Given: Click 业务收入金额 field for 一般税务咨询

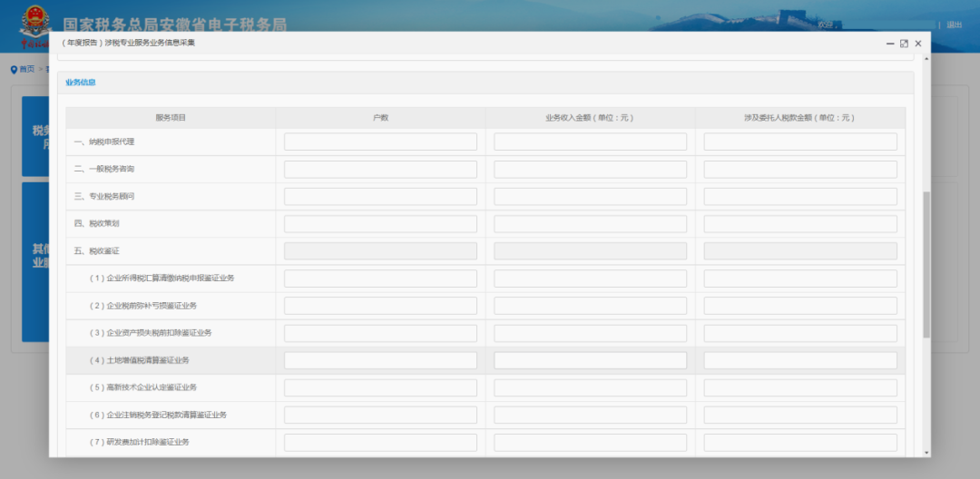Looking at the screenshot, I should pos(590,170).
